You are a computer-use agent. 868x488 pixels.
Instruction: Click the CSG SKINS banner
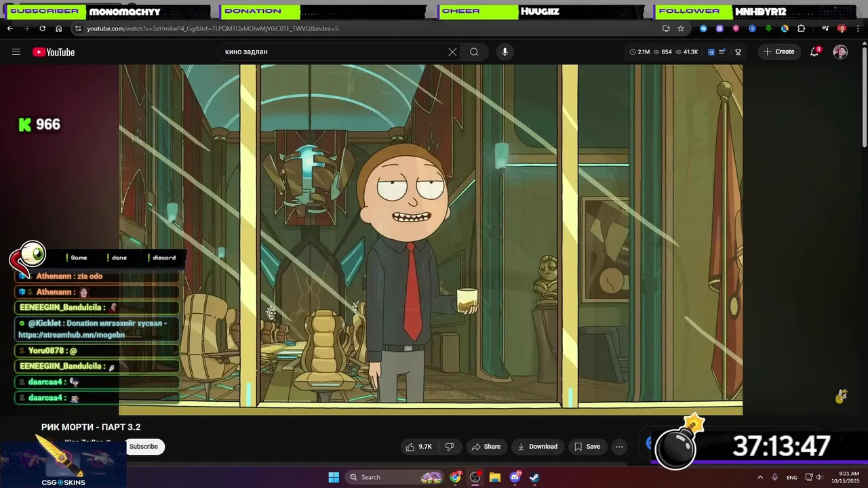[63, 465]
